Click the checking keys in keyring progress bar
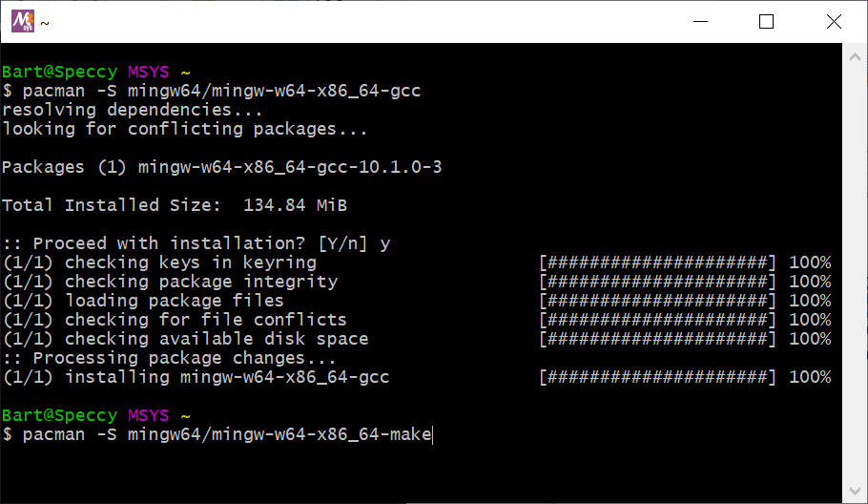The image size is (868, 504). point(658,262)
